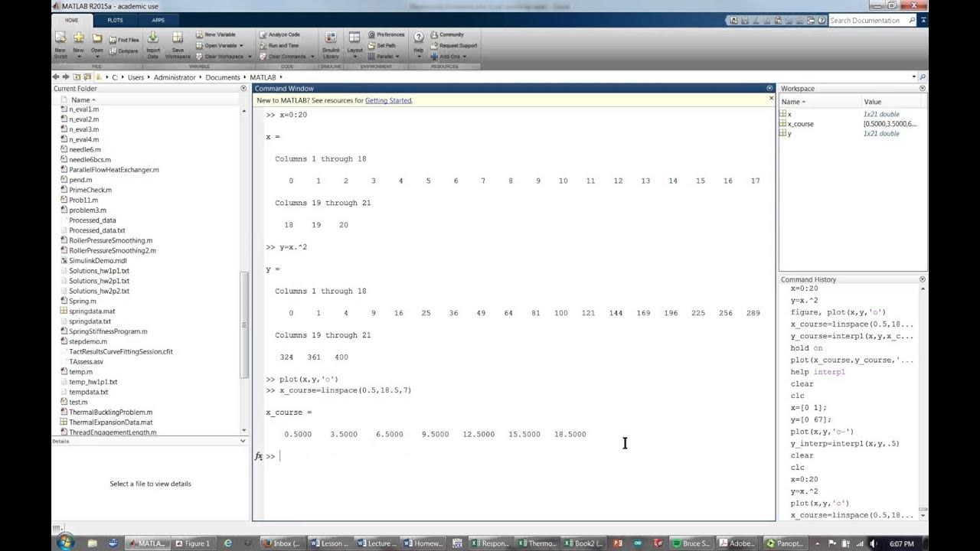Click the Command Window prompt line
The height and width of the screenshot is (551, 980).
coord(519,456)
